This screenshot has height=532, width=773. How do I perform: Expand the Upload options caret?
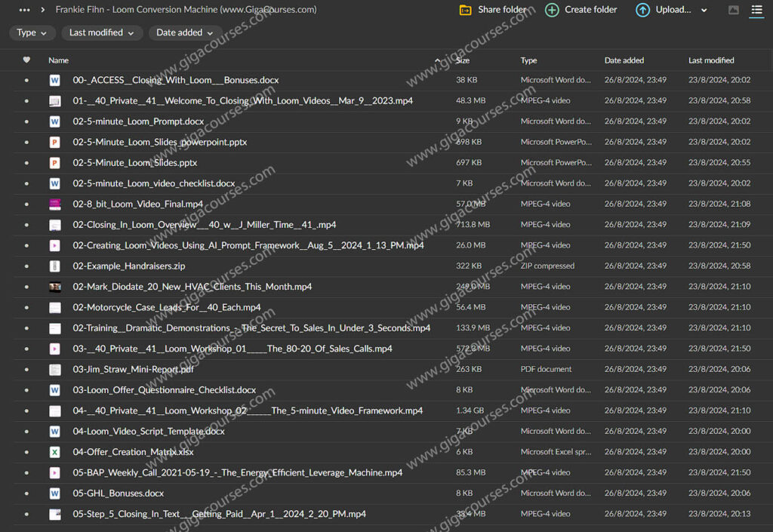(704, 11)
